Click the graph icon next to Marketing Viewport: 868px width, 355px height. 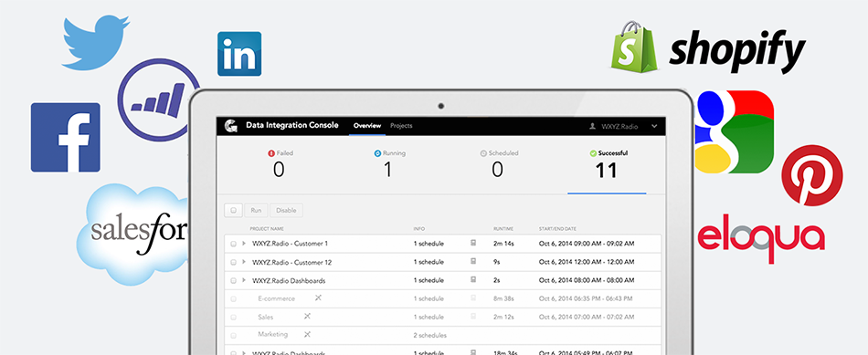point(307,334)
